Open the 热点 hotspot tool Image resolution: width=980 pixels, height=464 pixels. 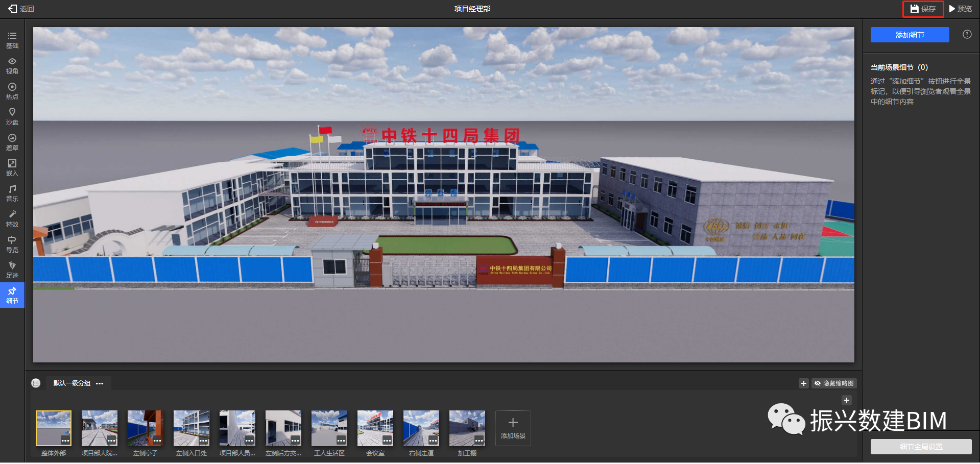pyautogui.click(x=12, y=91)
